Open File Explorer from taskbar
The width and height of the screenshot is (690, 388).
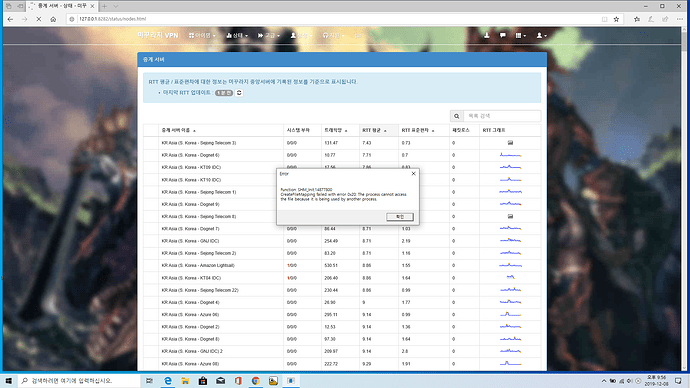coord(185,381)
